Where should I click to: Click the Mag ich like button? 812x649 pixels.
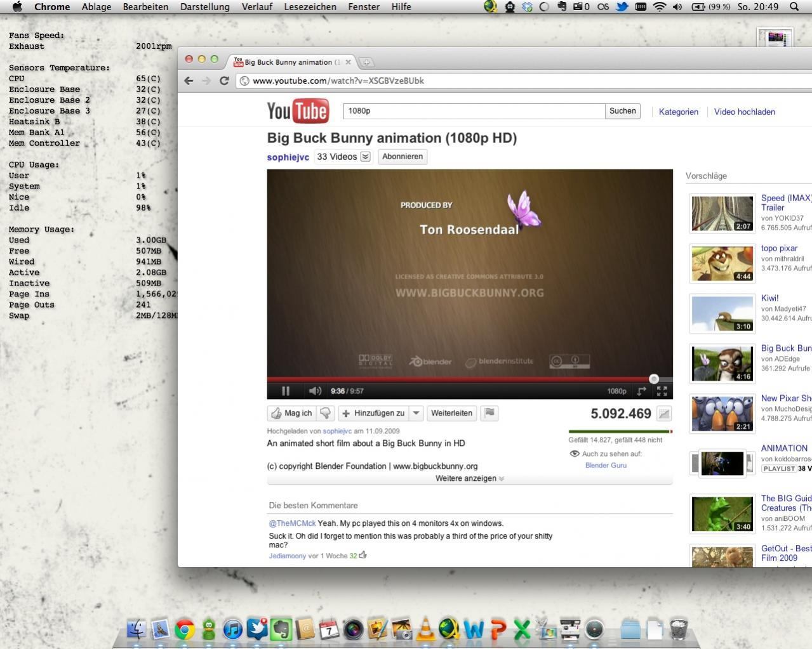[292, 413]
